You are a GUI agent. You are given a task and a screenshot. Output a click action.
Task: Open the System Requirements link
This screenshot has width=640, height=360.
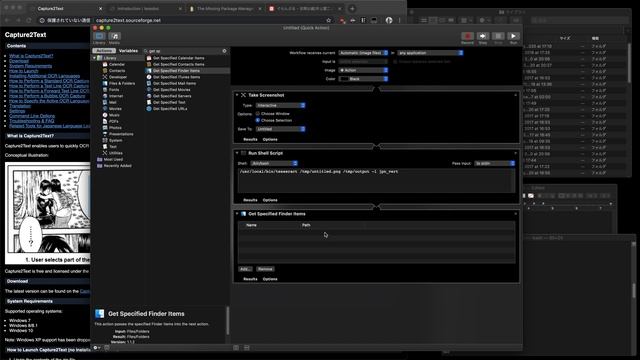[x=31, y=66]
